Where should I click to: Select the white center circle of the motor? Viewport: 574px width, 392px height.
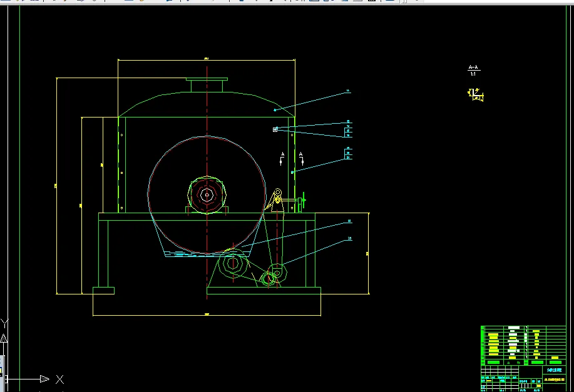click(207, 195)
